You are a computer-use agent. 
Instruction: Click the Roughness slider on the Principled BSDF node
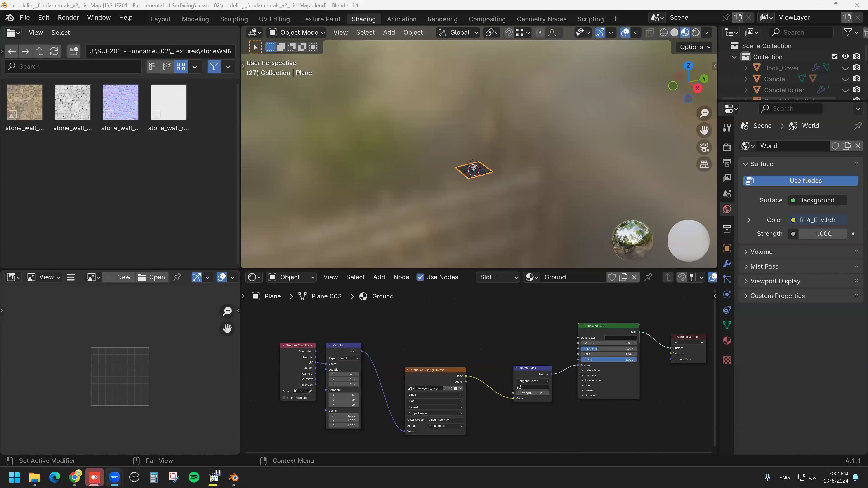[x=608, y=349]
